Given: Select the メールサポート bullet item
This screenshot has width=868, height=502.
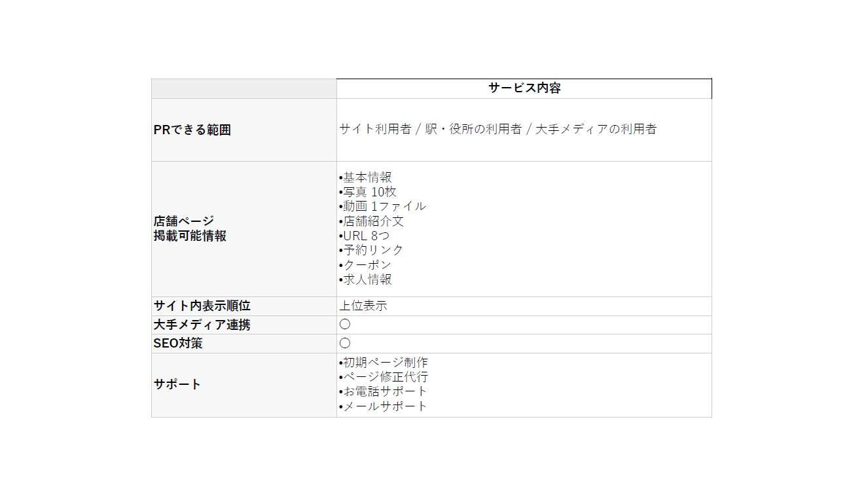Looking at the screenshot, I should coord(384,406).
